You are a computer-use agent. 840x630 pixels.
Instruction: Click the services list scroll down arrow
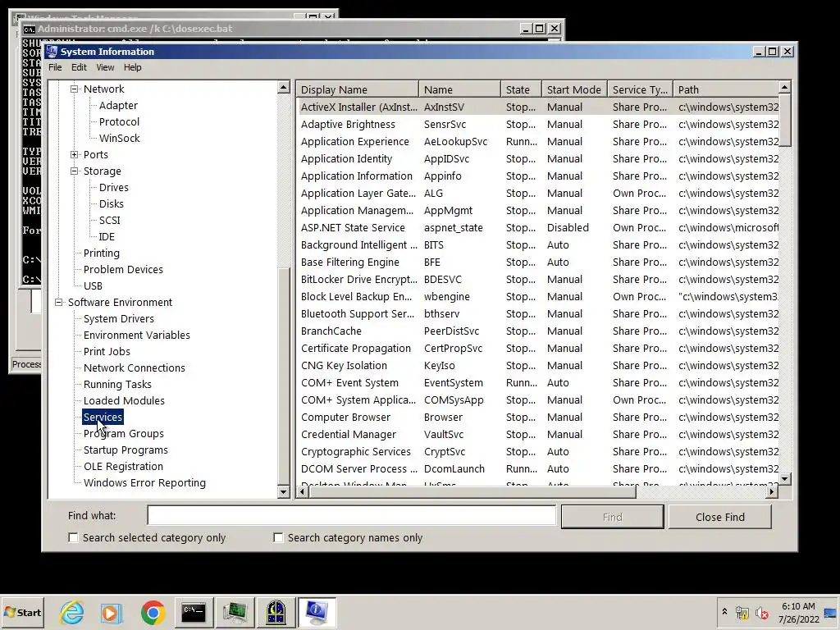point(785,479)
